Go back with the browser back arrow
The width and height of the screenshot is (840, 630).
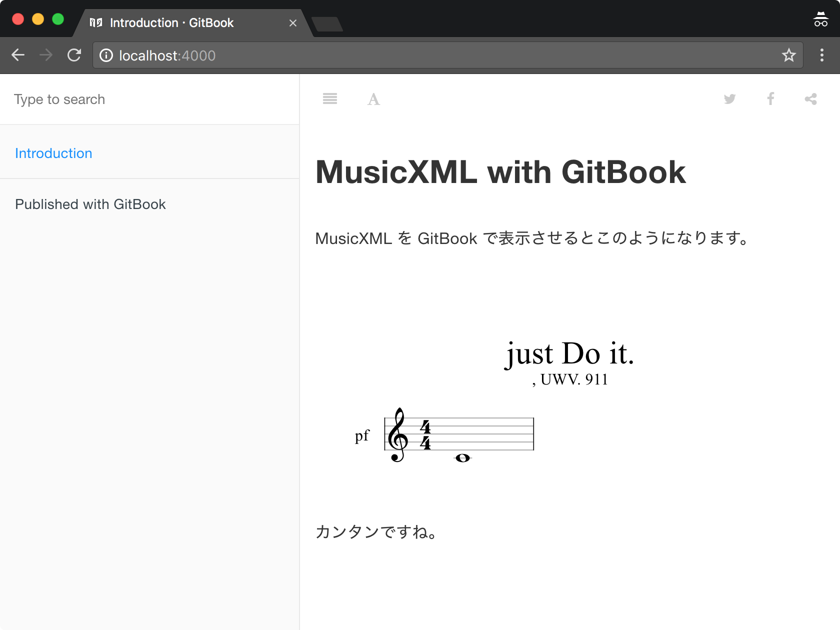[18, 55]
